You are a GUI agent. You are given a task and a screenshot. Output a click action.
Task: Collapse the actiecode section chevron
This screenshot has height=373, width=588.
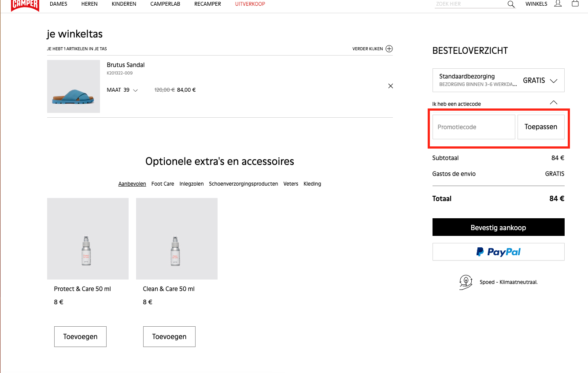tap(554, 103)
